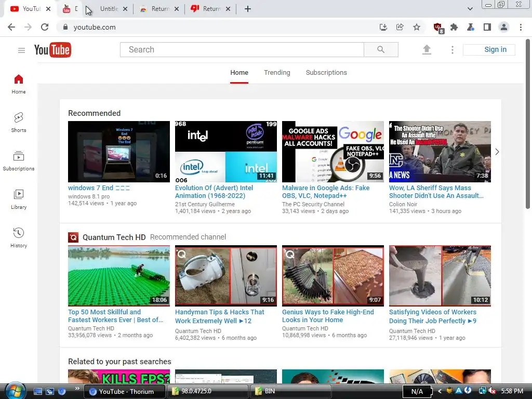
Task: Open Quantum Tech HD channel header
Action: point(114,237)
